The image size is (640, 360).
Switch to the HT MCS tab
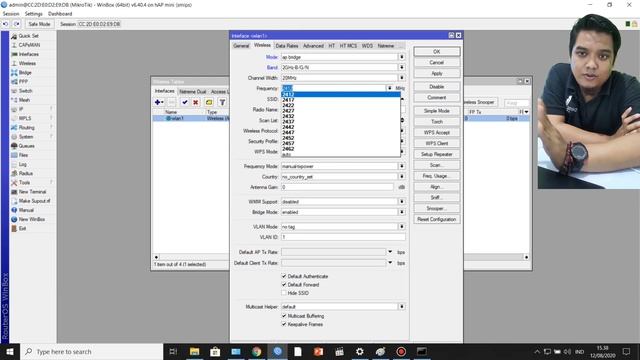point(348,46)
